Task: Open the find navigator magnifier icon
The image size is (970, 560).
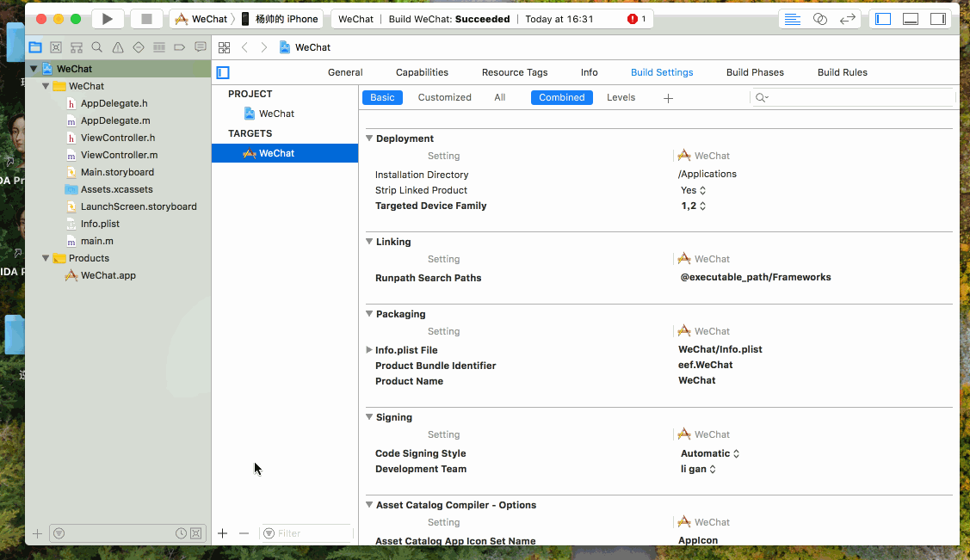Action: [97, 47]
